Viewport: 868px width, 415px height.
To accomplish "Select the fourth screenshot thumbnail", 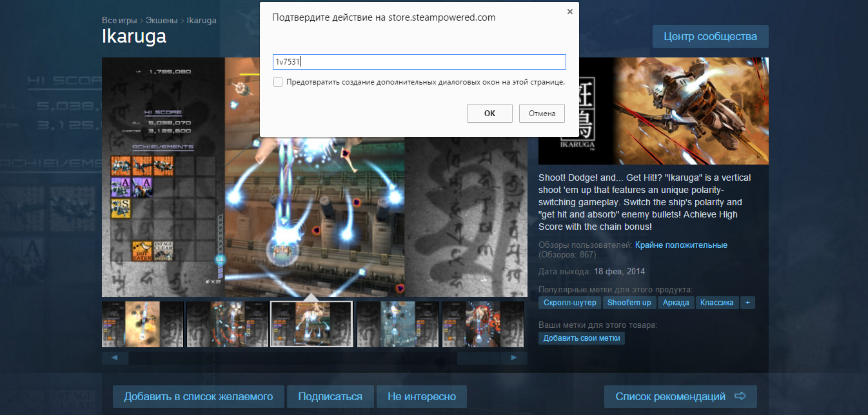I will coord(398,325).
